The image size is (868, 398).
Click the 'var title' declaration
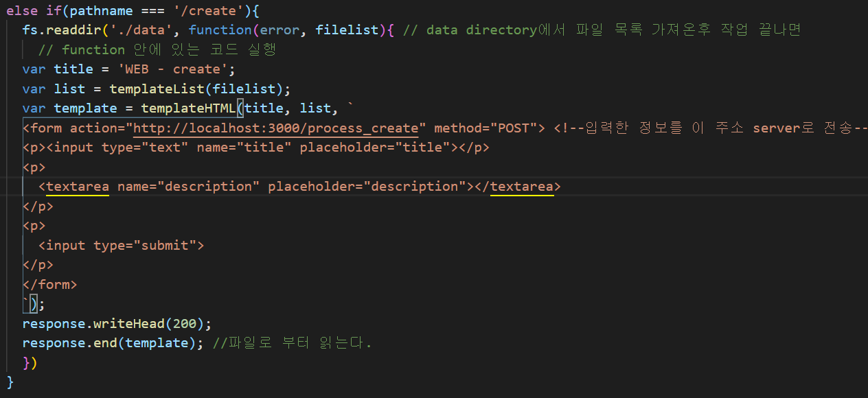point(58,69)
